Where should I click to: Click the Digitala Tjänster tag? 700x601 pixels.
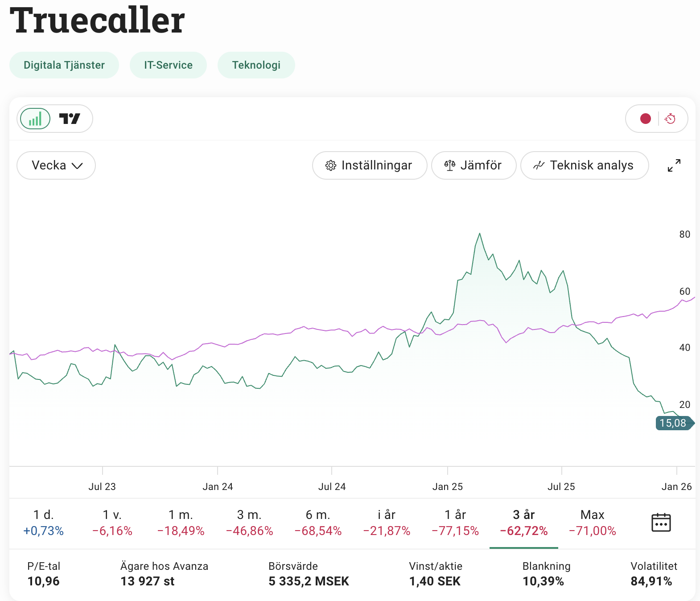click(64, 65)
